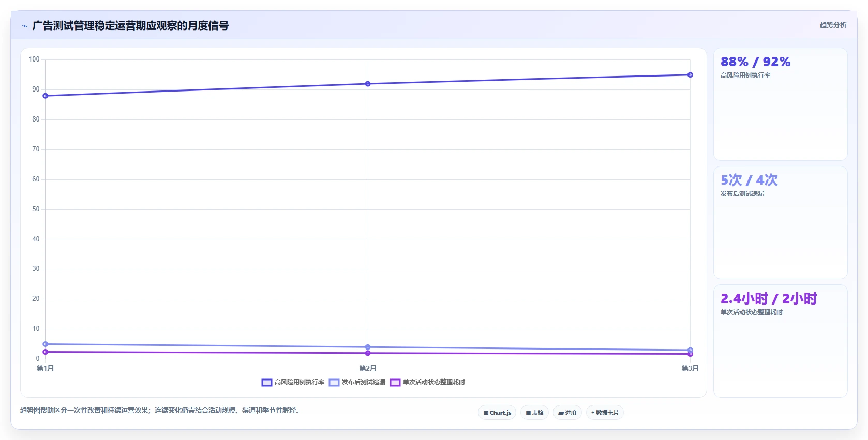This screenshot has height=440, width=868.
Task: Click the 趋势分析 label in the header
Action: [x=833, y=25]
